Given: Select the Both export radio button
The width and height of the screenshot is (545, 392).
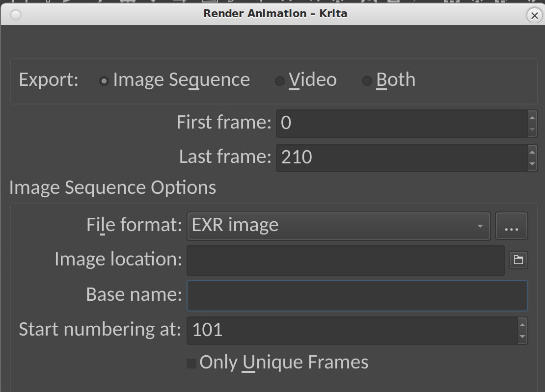Looking at the screenshot, I should pyautogui.click(x=367, y=81).
